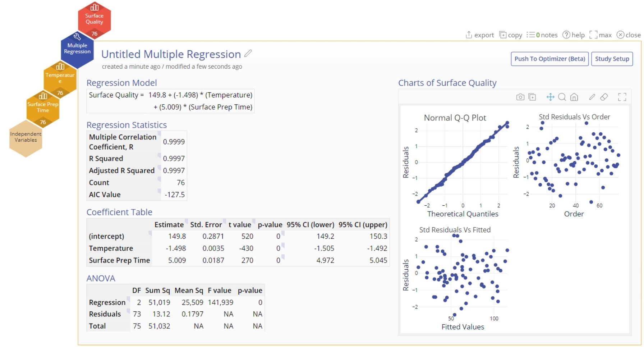Activate the draw pencil in the chart toolbar
The height and width of the screenshot is (347, 644).
(592, 97)
